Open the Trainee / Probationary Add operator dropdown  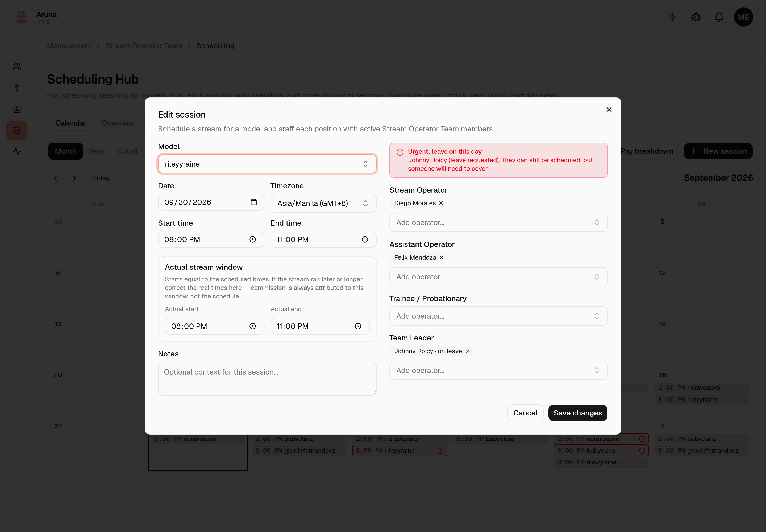pos(498,316)
